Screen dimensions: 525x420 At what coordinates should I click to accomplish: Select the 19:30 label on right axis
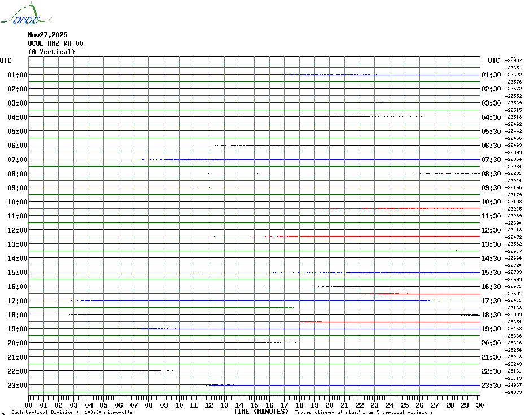coord(490,329)
